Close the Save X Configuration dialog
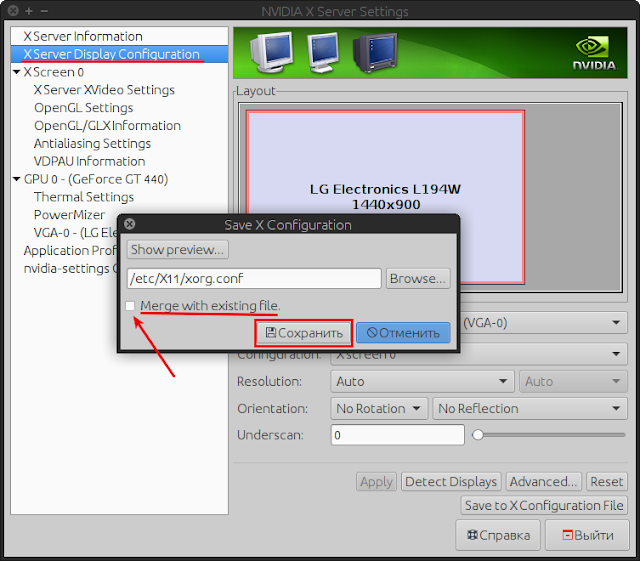Image resolution: width=640 pixels, height=561 pixels. click(x=129, y=224)
